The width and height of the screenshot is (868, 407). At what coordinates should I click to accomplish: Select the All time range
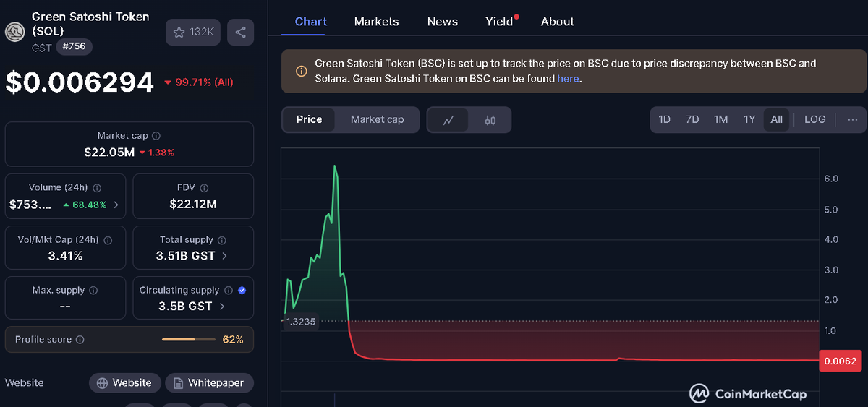point(776,119)
